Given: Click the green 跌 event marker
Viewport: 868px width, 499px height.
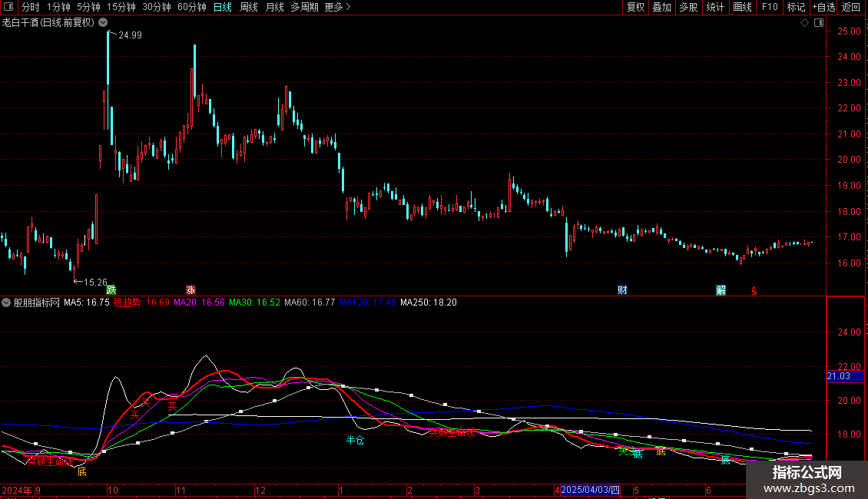Looking at the screenshot, I should (111, 290).
